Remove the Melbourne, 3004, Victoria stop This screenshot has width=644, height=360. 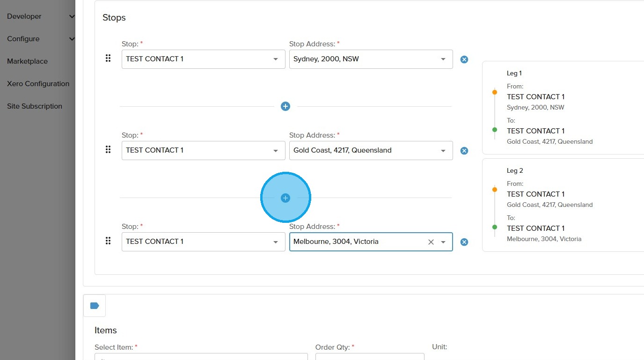[x=464, y=242]
